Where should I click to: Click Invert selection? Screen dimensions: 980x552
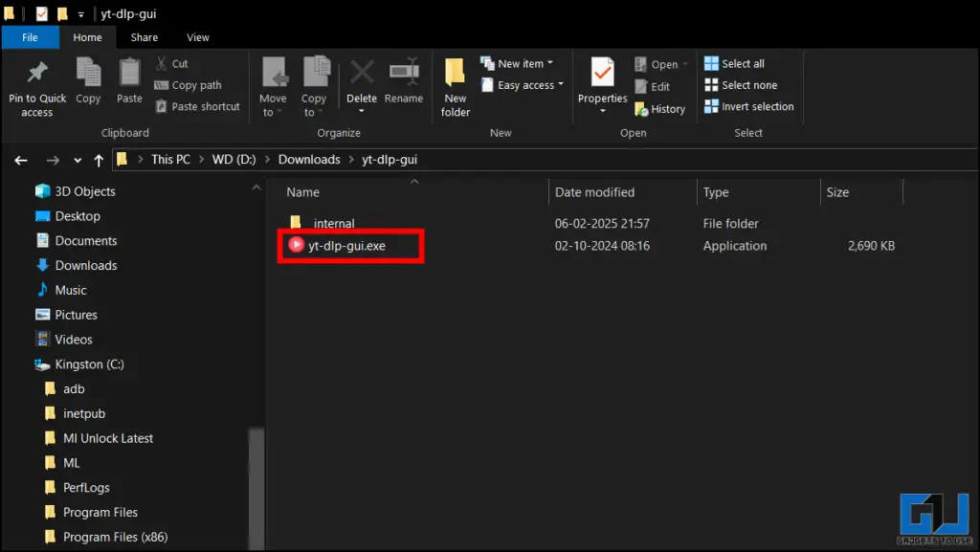748,107
